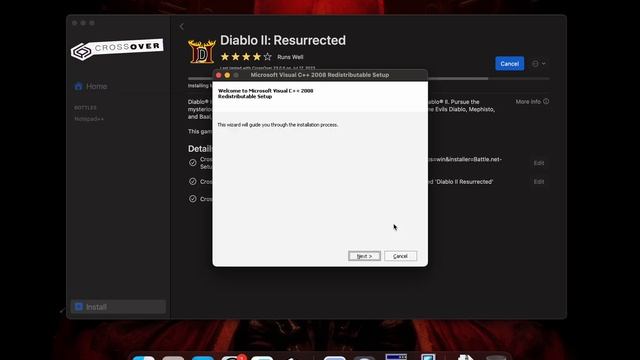Click the BOTTLES section header
The width and height of the screenshot is (640, 360).
[85, 108]
